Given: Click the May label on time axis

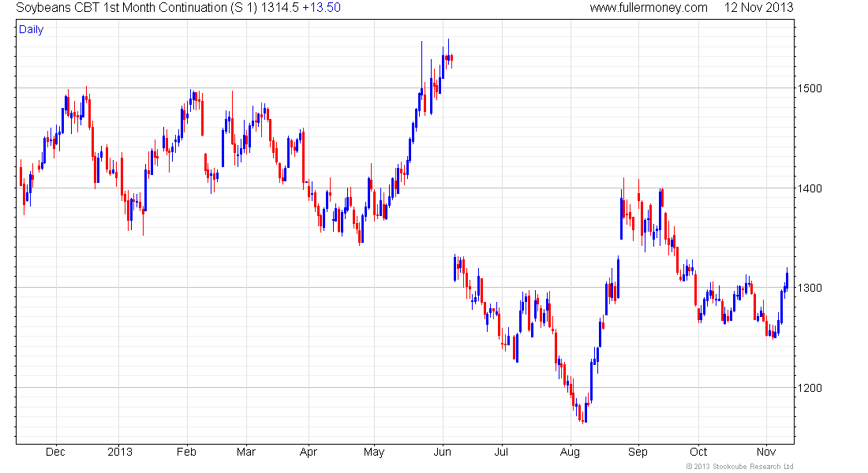Looking at the screenshot, I should pyautogui.click(x=374, y=453).
